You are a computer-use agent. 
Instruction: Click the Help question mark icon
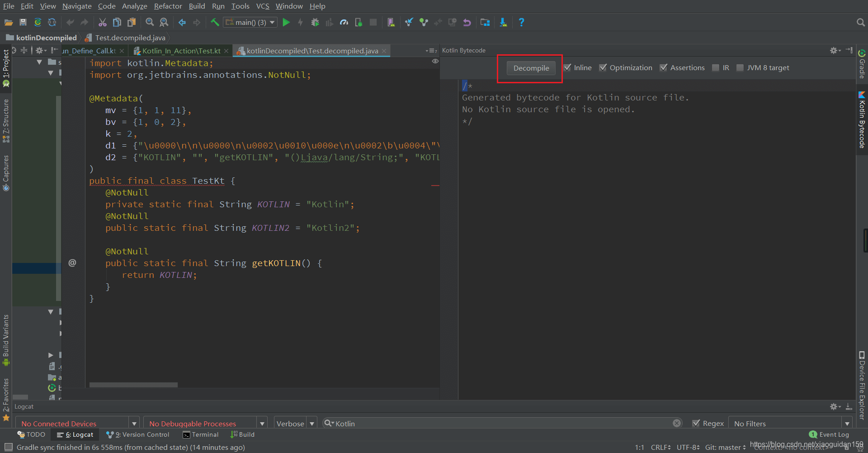click(x=521, y=22)
